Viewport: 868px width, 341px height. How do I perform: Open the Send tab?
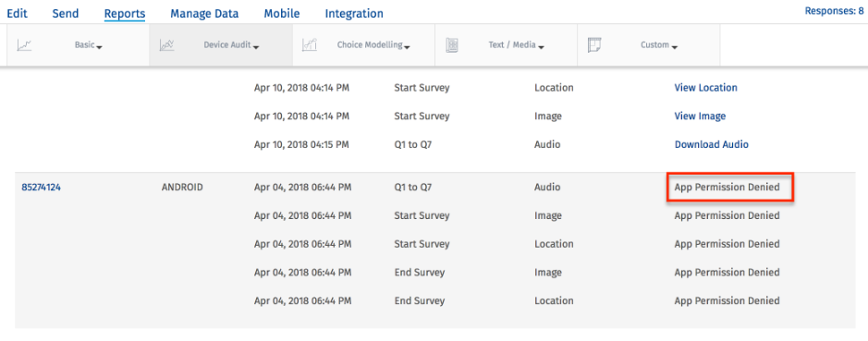tap(66, 13)
